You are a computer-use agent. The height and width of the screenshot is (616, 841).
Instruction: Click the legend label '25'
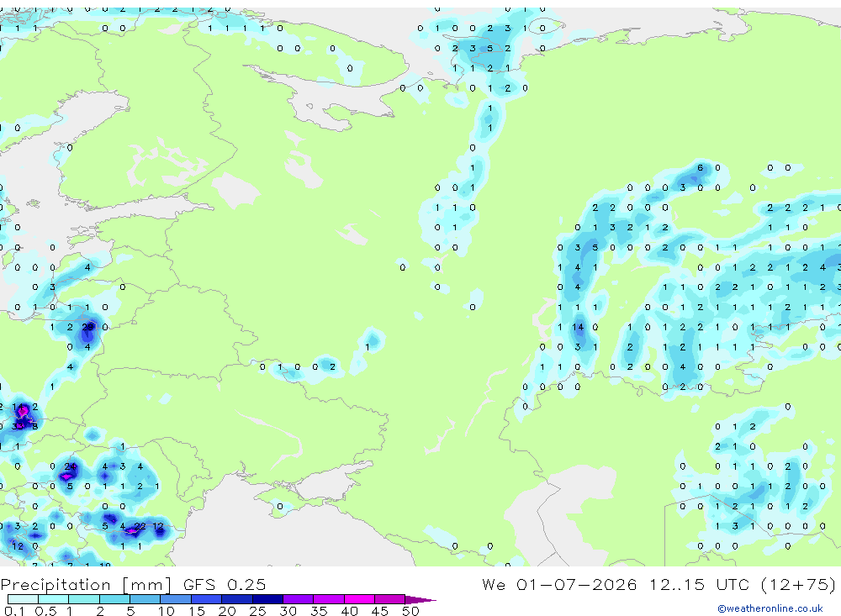click(x=257, y=611)
